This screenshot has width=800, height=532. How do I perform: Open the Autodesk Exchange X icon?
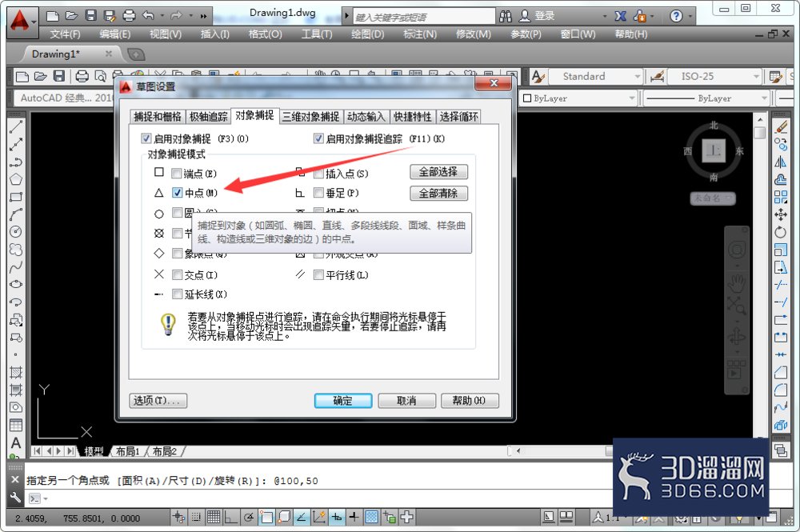[x=621, y=16]
